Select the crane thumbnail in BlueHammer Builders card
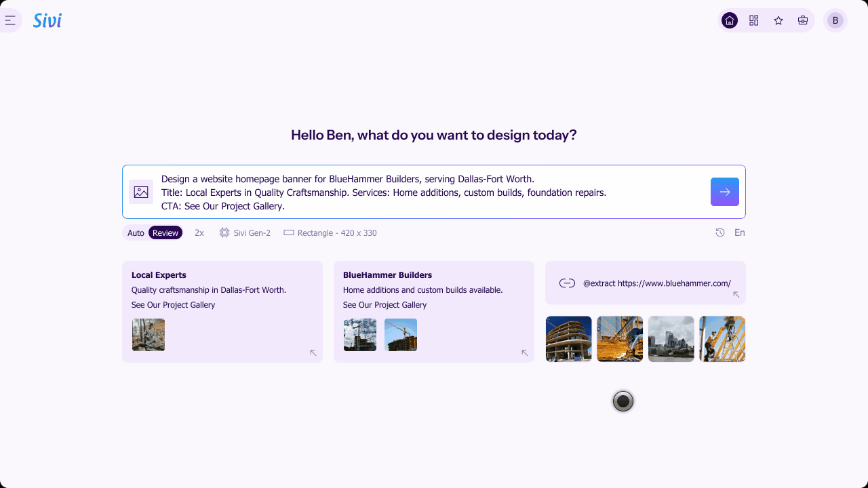868x488 pixels. [x=401, y=335]
